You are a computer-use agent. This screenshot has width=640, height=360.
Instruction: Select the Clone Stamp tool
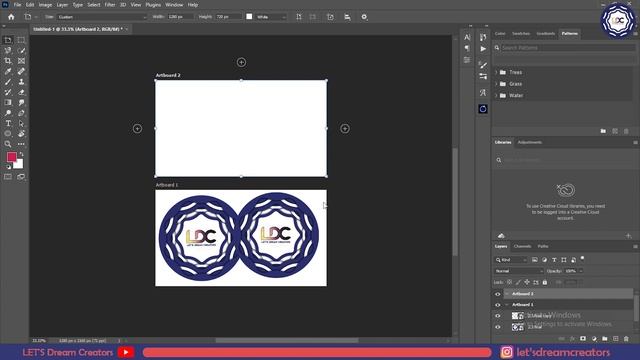[21, 82]
